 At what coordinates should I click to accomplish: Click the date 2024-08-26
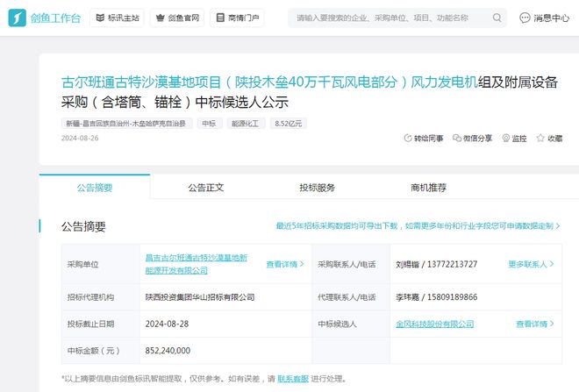point(80,138)
